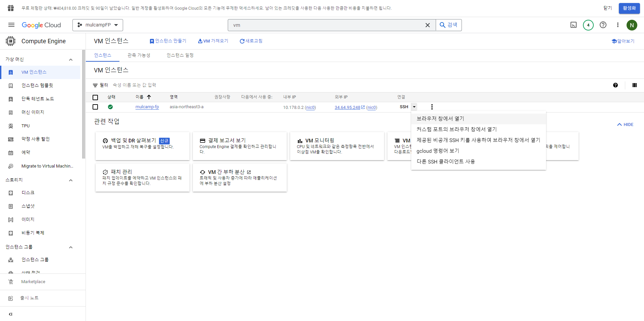Connect via SSH button
The width and height of the screenshot is (644, 321).
(404, 107)
